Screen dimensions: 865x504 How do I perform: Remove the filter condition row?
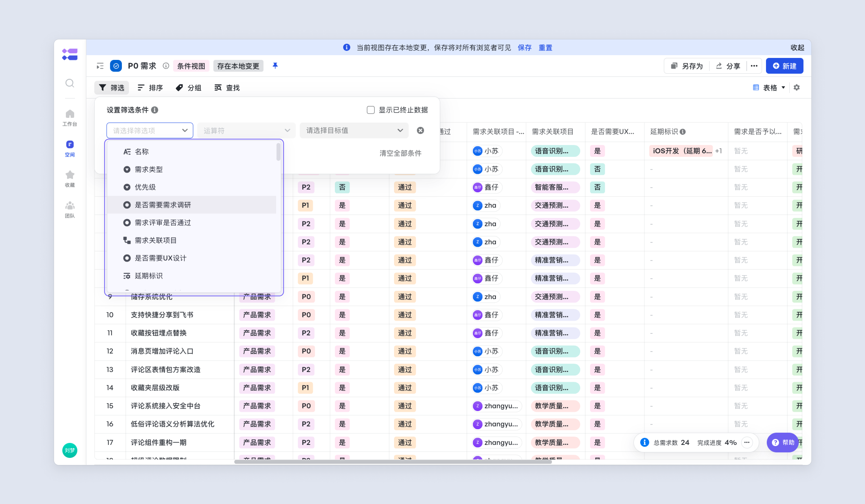point(420,130)
